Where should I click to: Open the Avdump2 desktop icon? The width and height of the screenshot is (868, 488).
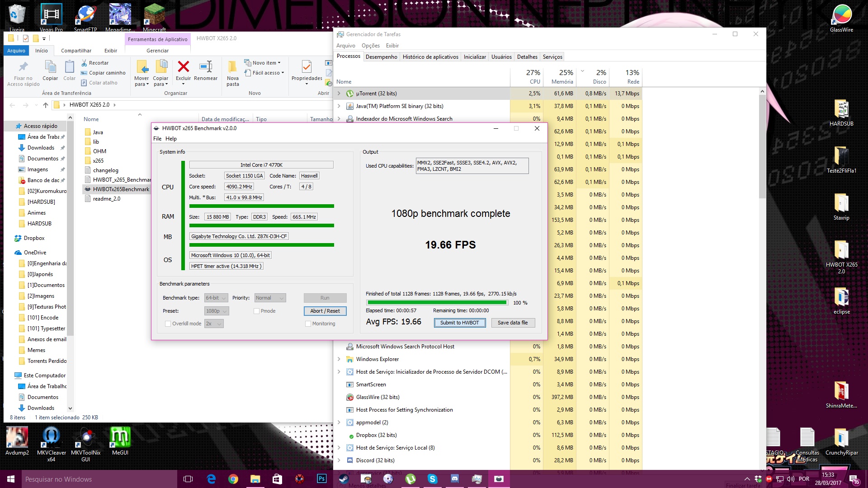(17, 441)
